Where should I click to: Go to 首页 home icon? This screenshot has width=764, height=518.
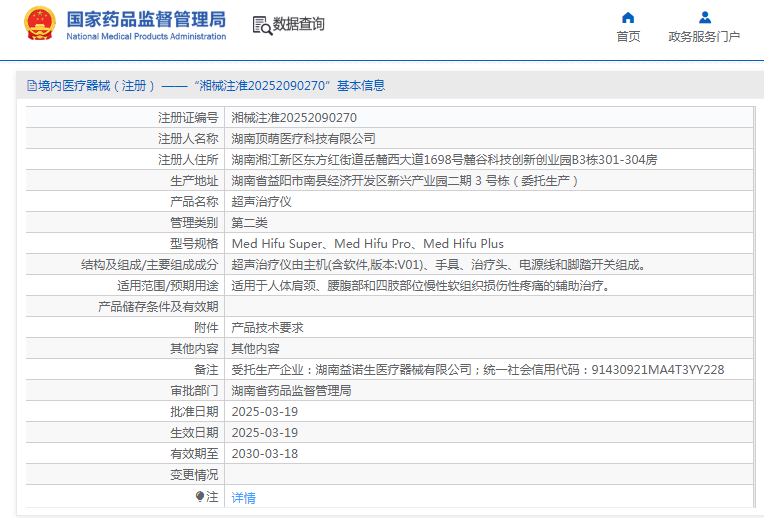pyautogui.click(x=628, y=18)
